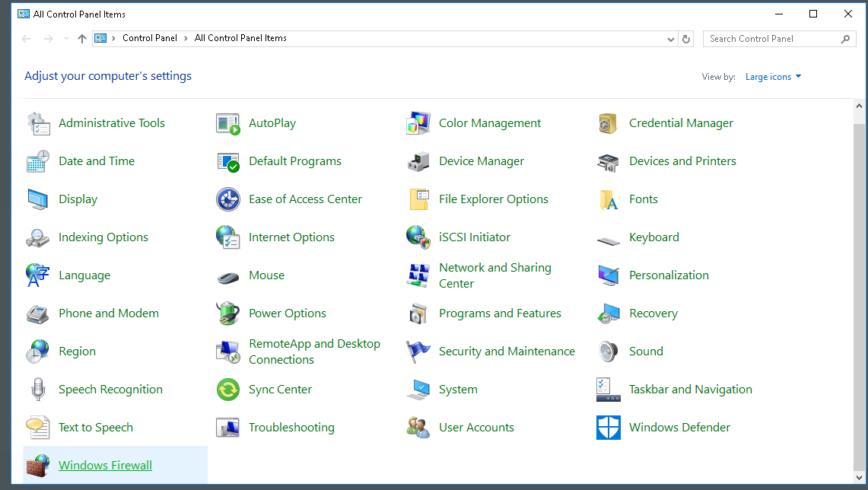Open the Speech Recognition microphone icon

(x=38, y=390)
